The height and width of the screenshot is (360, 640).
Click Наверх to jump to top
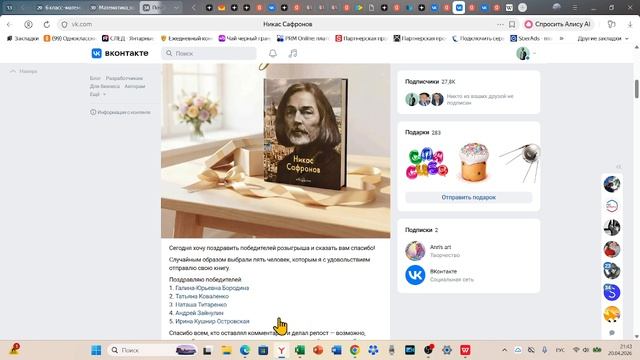tap(24, 71)
